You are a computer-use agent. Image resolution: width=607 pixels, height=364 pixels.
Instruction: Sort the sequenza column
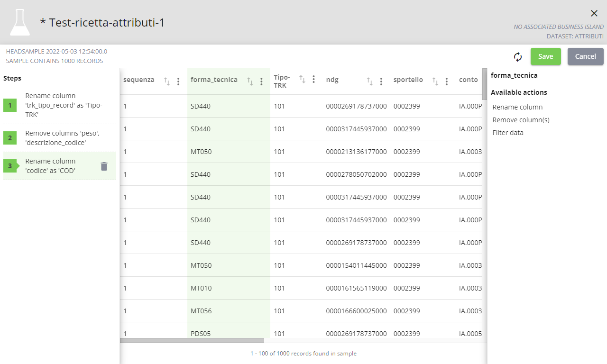point(167,82)
